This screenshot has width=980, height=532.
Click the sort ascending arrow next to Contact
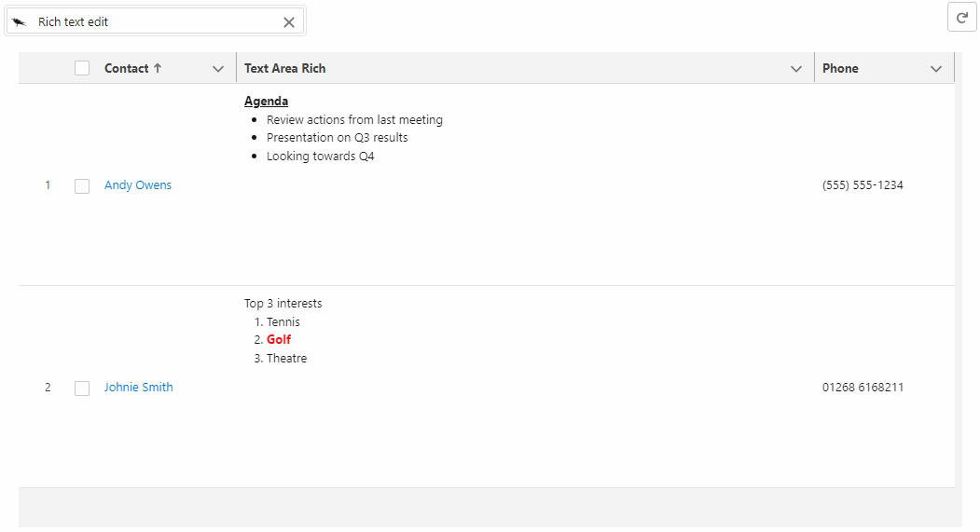point(158,68)
